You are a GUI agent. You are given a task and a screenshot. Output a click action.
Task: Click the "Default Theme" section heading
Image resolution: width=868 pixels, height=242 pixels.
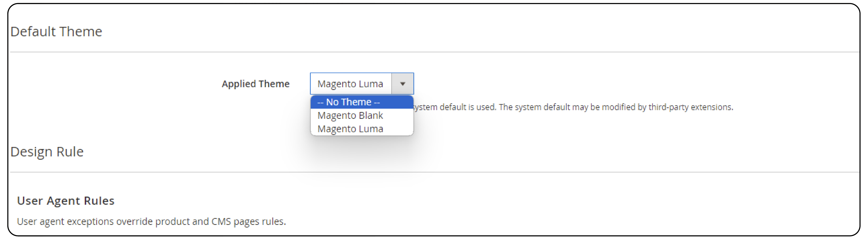coord(57,31)
